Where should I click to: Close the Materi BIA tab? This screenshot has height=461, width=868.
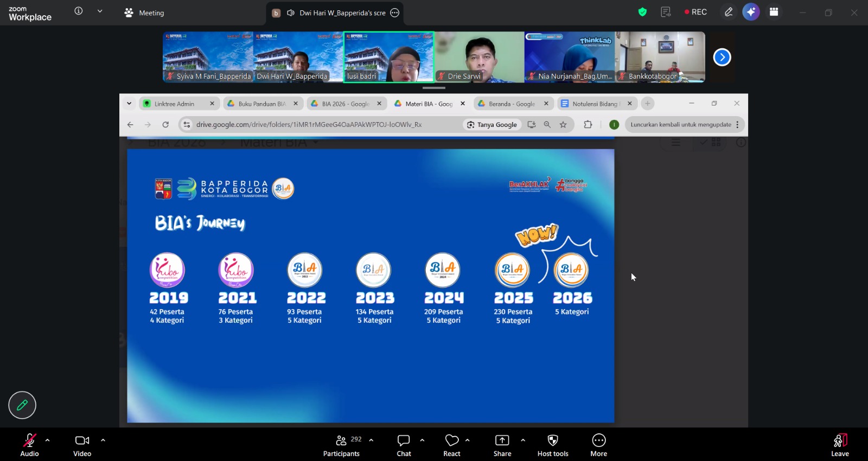463,104
